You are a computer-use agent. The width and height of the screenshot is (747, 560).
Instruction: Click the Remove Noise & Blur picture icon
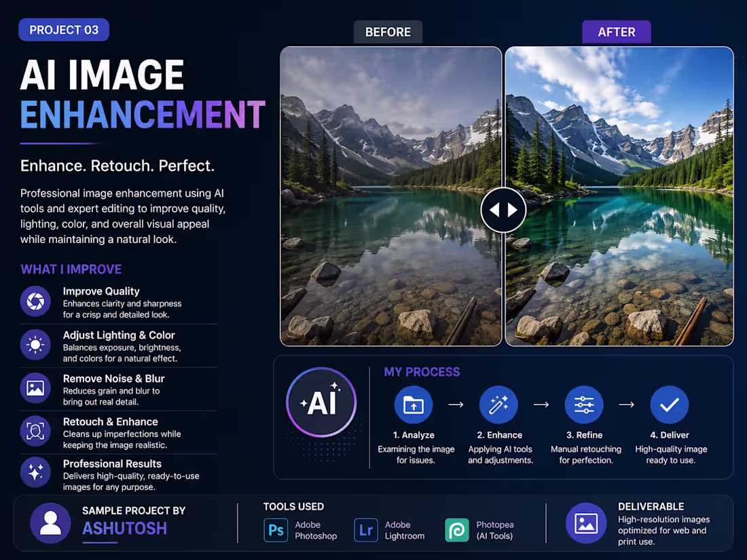coord(35,388)
